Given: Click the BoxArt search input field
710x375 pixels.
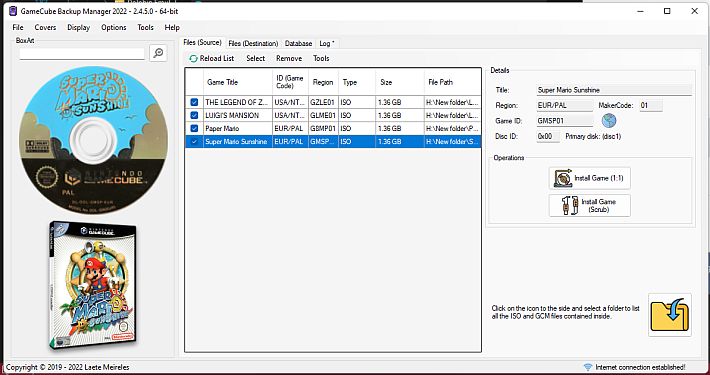Looking at the screenshot, I should click(x=82, y=53).
